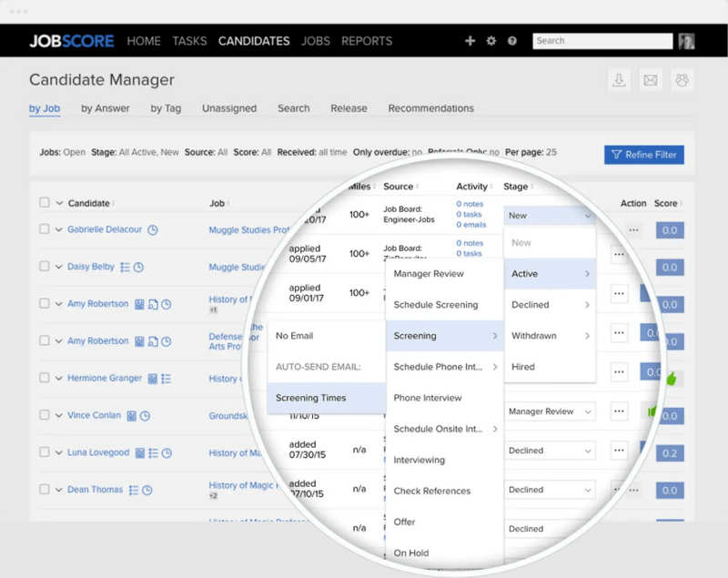This screenshot has width=728, height=578.
Task: Open the CANDIDATES menu in the navigation bar
Action: [254, 41]
